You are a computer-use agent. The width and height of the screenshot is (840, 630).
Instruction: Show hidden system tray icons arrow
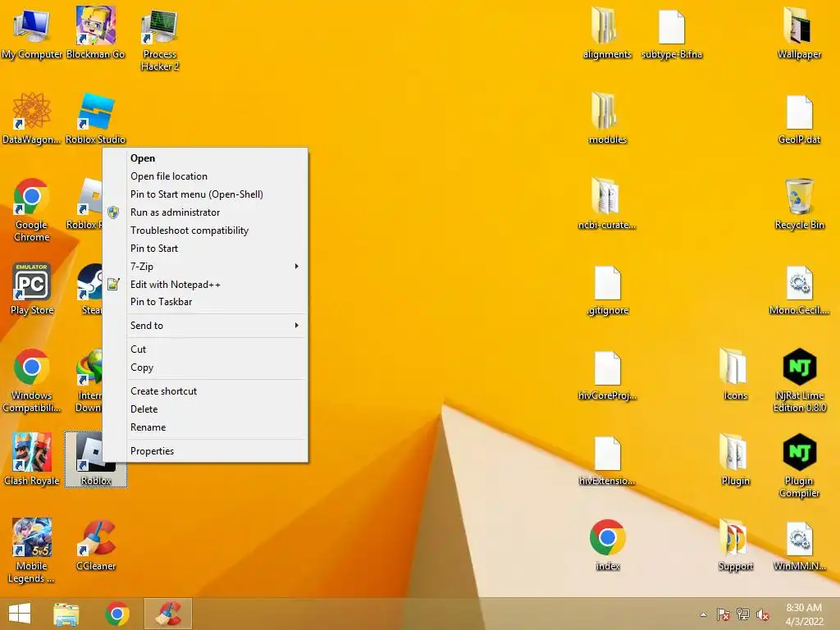click(x=703, y=614)
